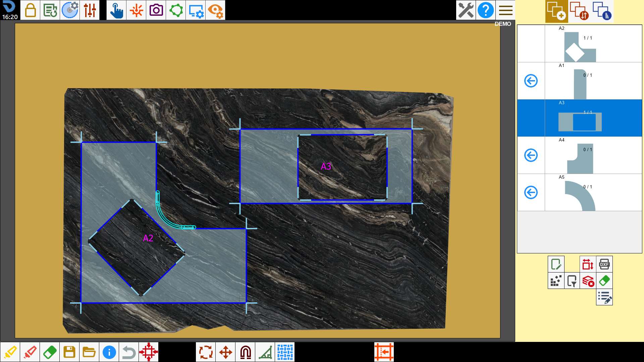The height and width of the screenshot is (362, 644).
Task: Select the red marker tool
Action: click(30, 352)
